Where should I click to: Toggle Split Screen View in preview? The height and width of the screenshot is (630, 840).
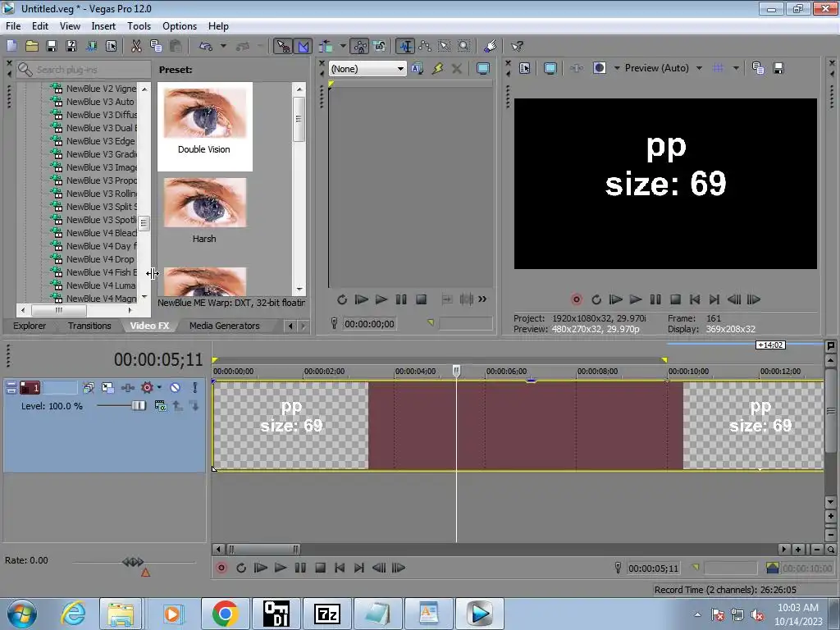coord(599,68)
